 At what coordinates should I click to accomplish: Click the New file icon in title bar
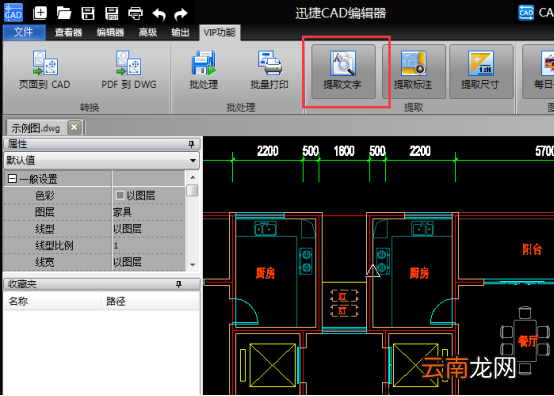click(x=40, y=13)
